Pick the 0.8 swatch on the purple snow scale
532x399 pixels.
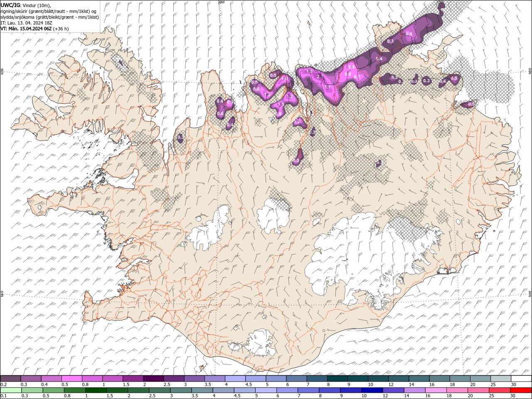click(92, 379)
